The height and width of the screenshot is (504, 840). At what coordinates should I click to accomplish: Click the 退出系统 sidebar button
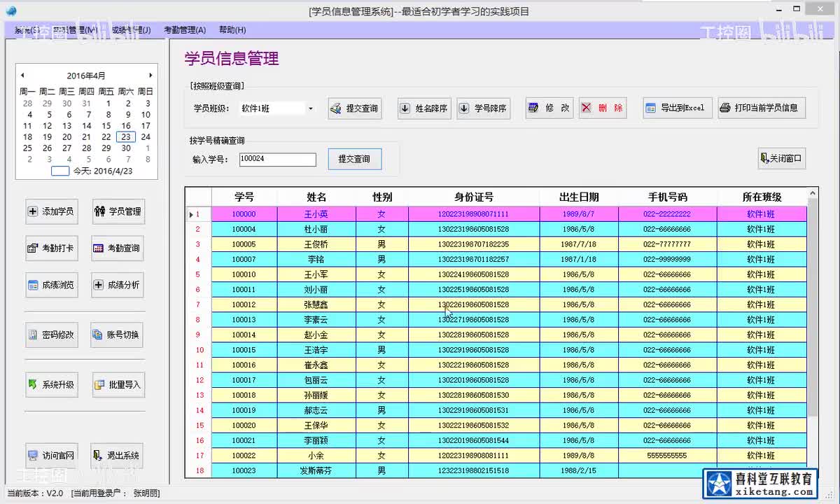(x=118, y=455)
